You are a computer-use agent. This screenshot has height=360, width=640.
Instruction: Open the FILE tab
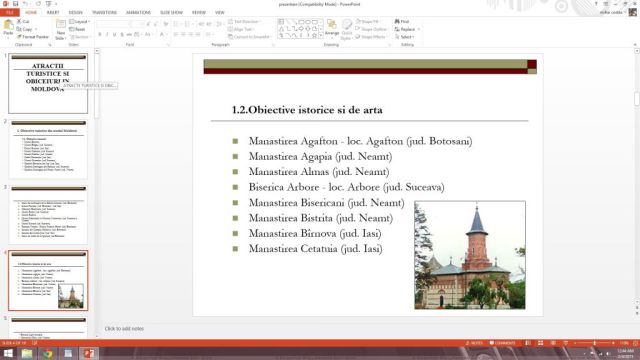[x=10, y=13]
